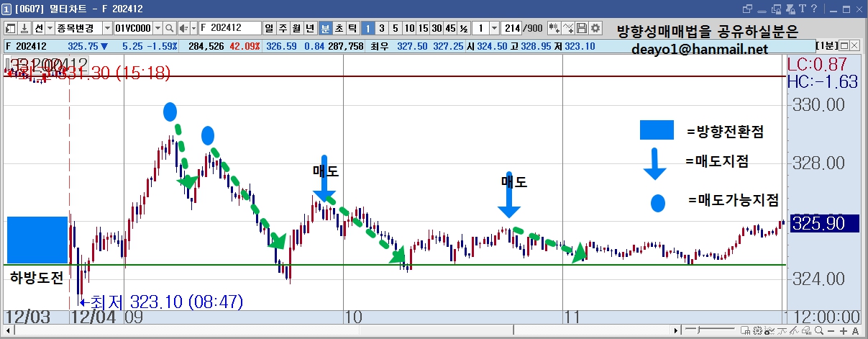Maximize the chart pane square icon
The image size is (868, 339).
click(844, 45)
